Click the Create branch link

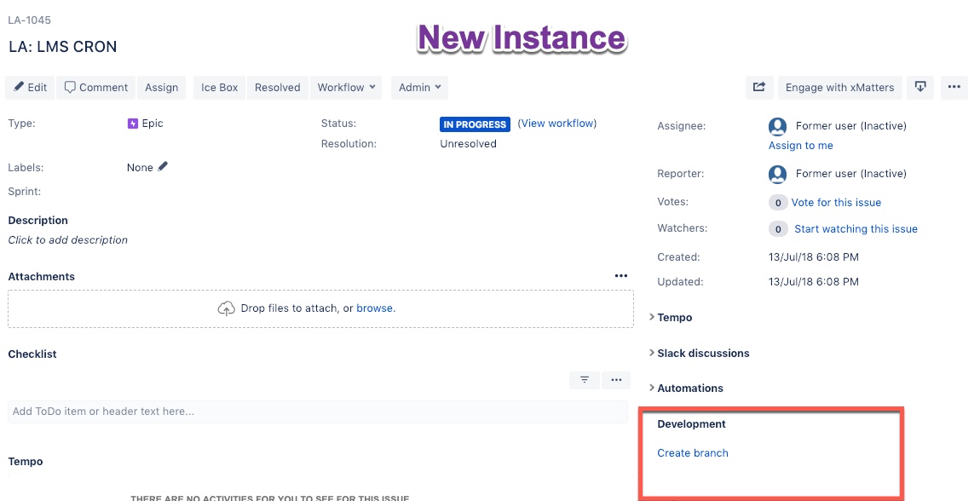[693, 453]
